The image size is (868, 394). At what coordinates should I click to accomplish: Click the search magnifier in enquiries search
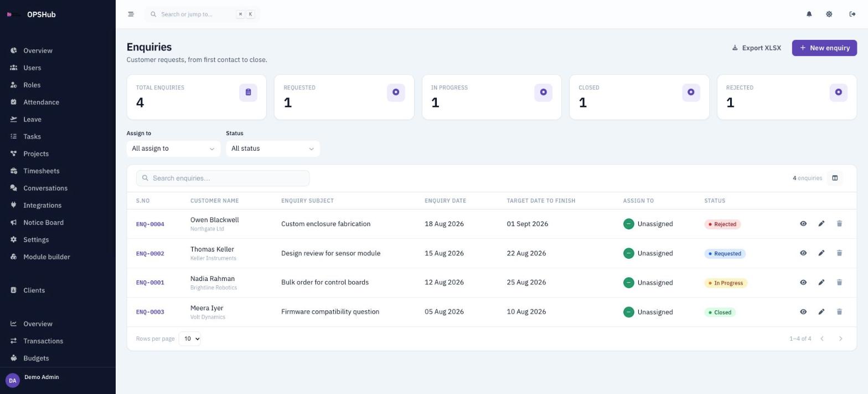(145, 178)
